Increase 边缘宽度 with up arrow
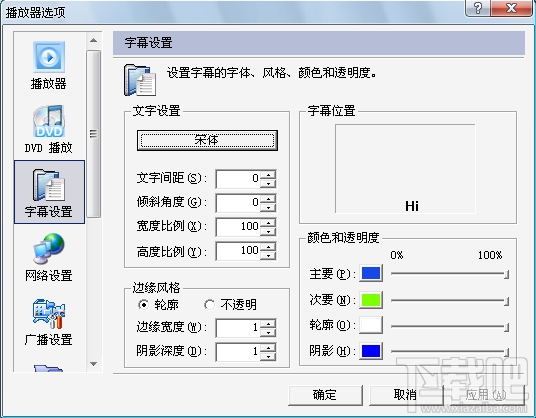The width and height of the screenshot is (536, 418). [268, 324]
